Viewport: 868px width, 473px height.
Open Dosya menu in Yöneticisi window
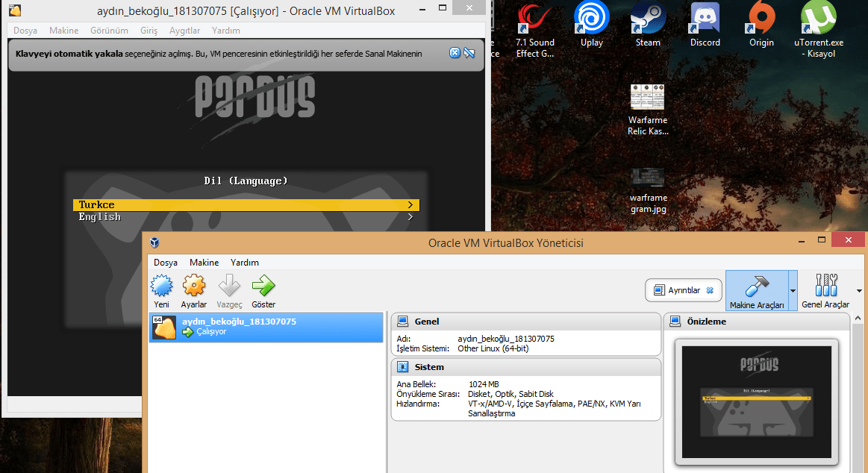[166, 262]
